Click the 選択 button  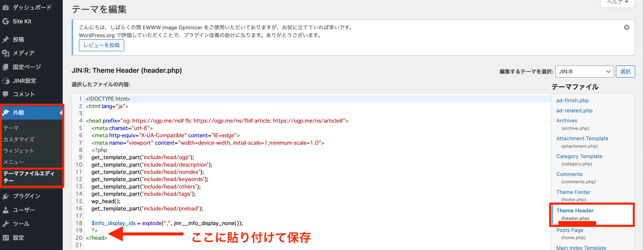[x=626, y=72]
